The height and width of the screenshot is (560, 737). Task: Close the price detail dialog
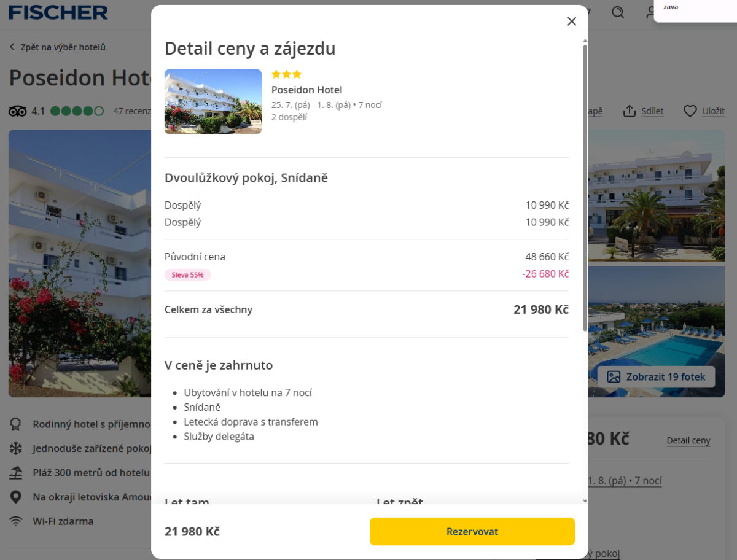pyautogui.click(x=572, y=21)
